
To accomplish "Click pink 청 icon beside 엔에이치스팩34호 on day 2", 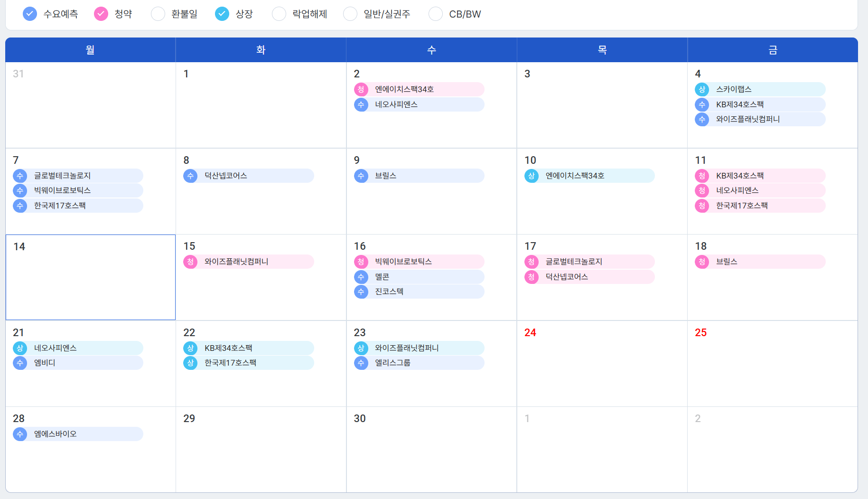I will click(361, 89).
